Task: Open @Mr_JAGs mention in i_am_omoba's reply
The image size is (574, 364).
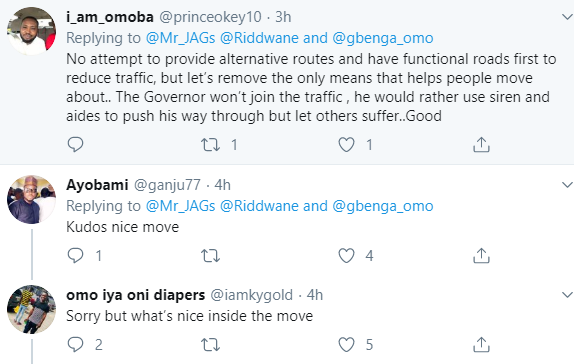Action: point(180,38)
